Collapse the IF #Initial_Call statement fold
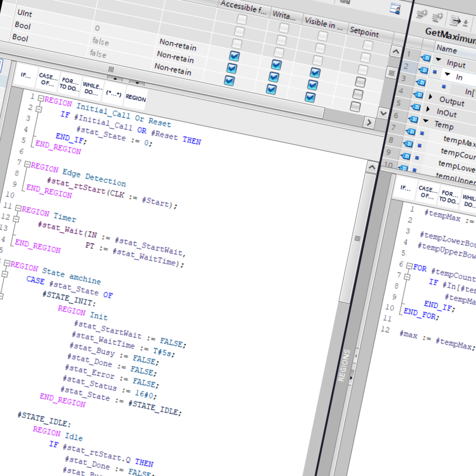The width and height of the screenshot is (476, 476). click(x=39, y=109)
